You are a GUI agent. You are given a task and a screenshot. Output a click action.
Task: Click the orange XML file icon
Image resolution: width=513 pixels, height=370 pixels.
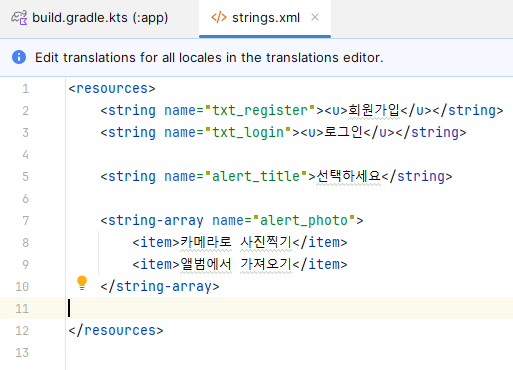pos(219,17)
